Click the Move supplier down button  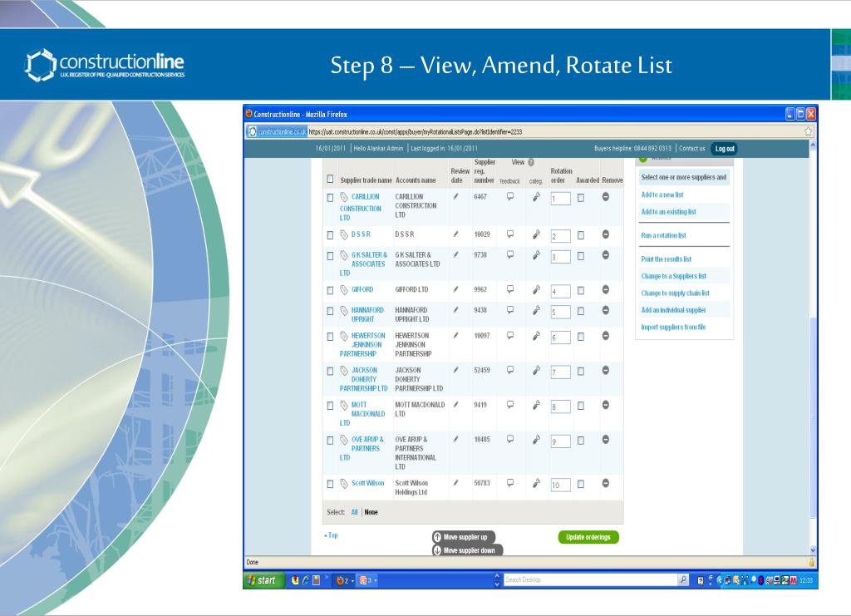pyautogui.click(x=468, y=550)
